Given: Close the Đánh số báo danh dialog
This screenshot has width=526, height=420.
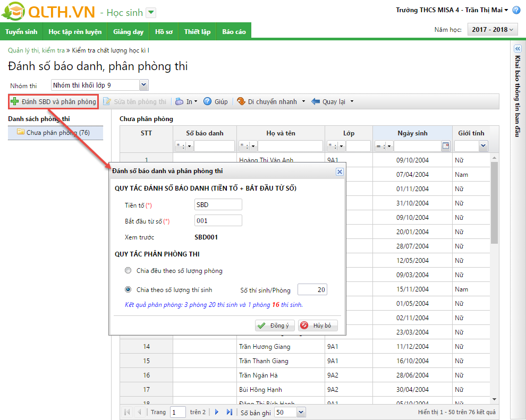Looking at the screenshot, I should click(x=340, y=172).
